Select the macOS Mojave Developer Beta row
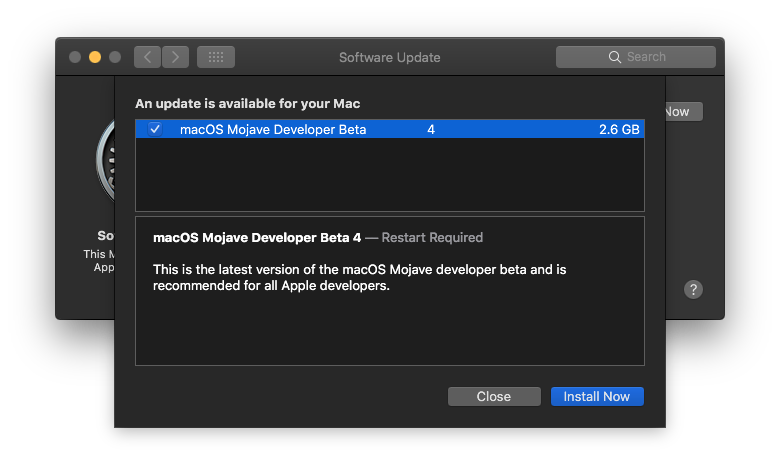This screenshot has width=780, height=454. (300, 129)
